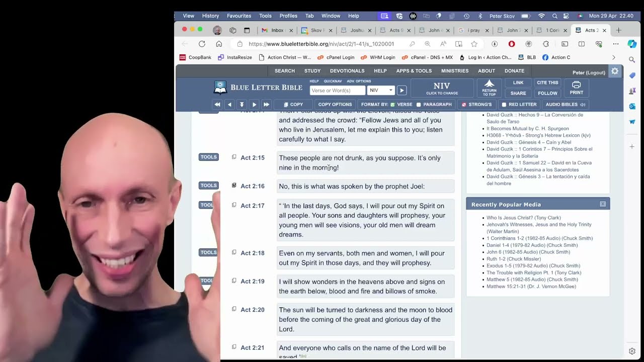Click the browser address bar URL
Viewport: 644px width, 362px height.
coord(321,44)
